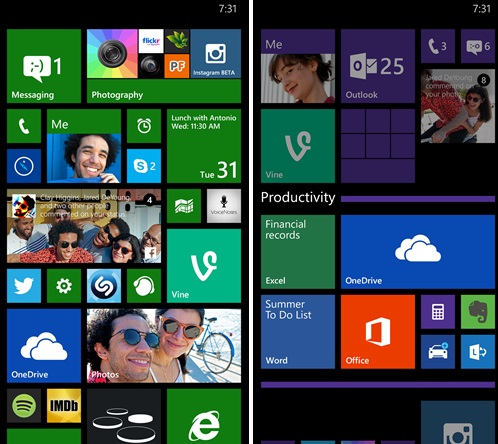Open the IMDb tile

click(x=64, y=406)
